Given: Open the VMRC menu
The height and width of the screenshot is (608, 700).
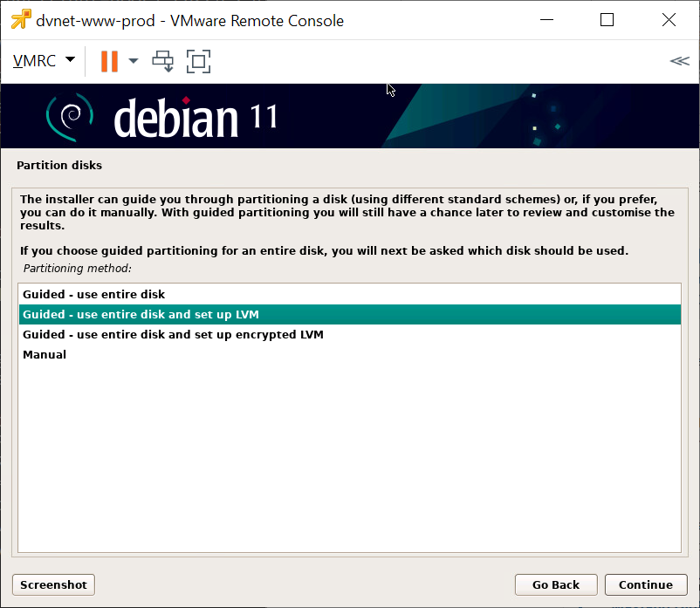Looking at the screenshot, I should pyautogui.click(x=44, y=61).
